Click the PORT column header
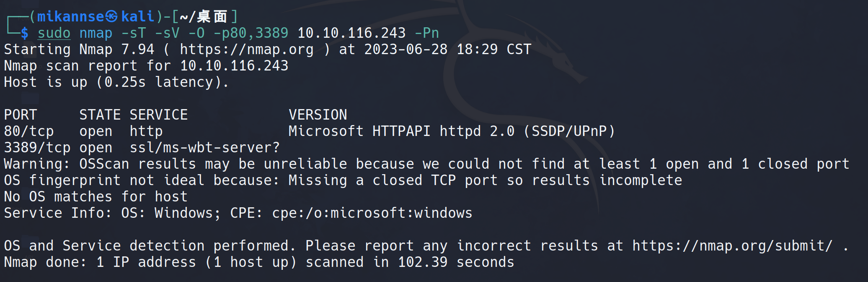Screen dimensions: 868x282 (21, 115)
